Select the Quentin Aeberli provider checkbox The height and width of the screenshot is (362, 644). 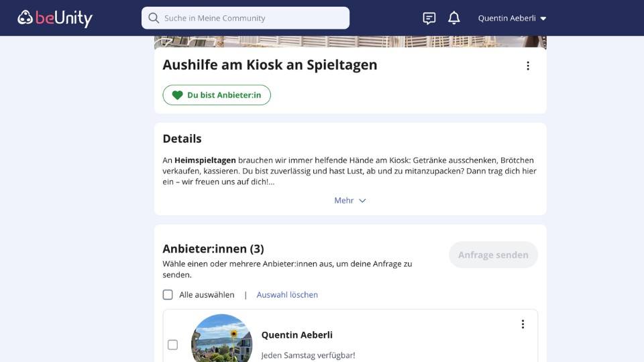click(x=172, y=345)
